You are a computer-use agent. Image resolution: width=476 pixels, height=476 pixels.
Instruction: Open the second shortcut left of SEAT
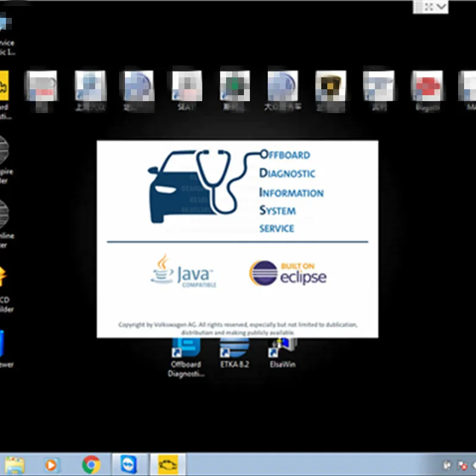90,90
